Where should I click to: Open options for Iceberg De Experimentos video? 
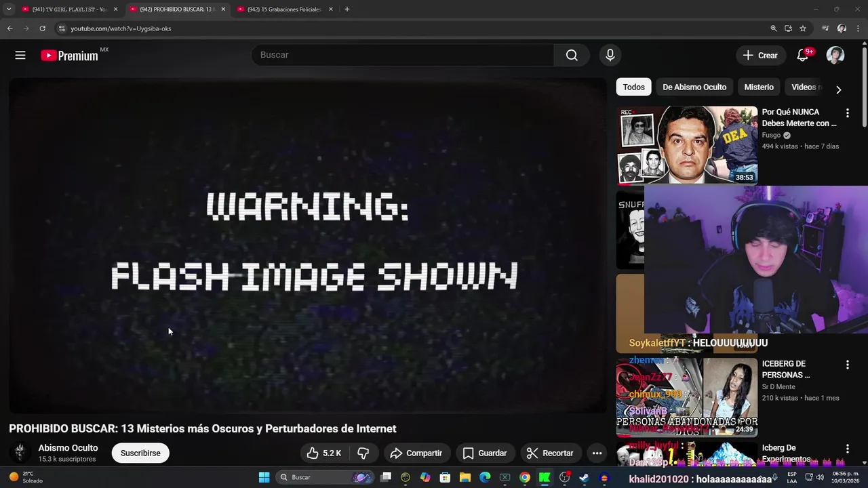847,449
